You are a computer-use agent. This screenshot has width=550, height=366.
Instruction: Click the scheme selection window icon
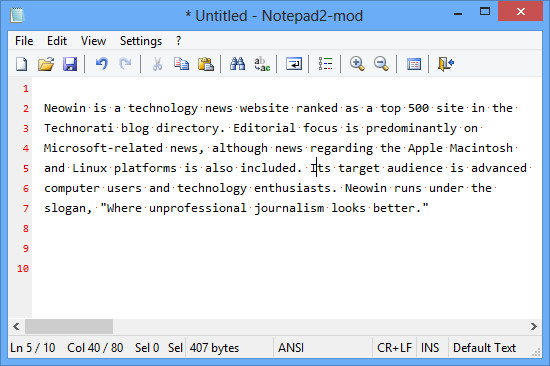pyautogui.click(x=414, y=64)
